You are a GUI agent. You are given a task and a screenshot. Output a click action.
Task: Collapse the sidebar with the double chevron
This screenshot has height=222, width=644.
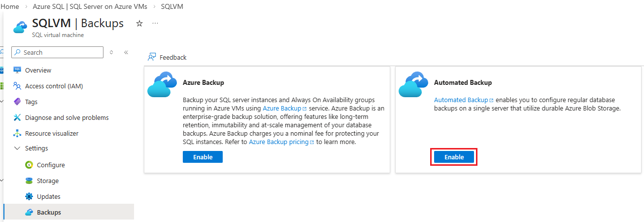(126, 52)
